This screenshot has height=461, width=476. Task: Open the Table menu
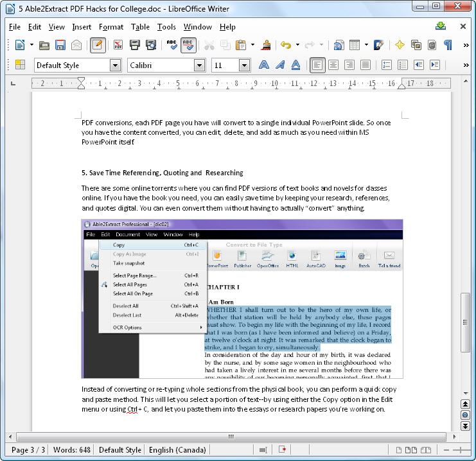pyautogui.click(x=140, y=27)
